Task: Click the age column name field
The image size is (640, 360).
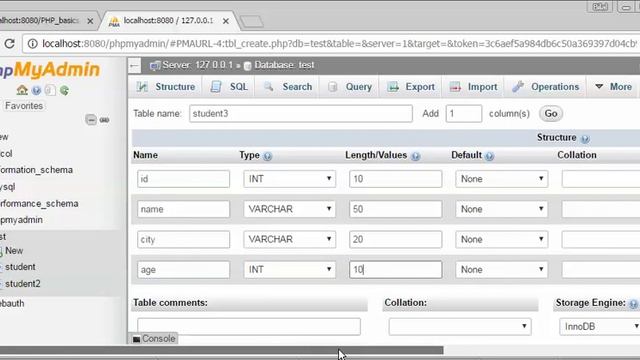Action: click(184, 269)
